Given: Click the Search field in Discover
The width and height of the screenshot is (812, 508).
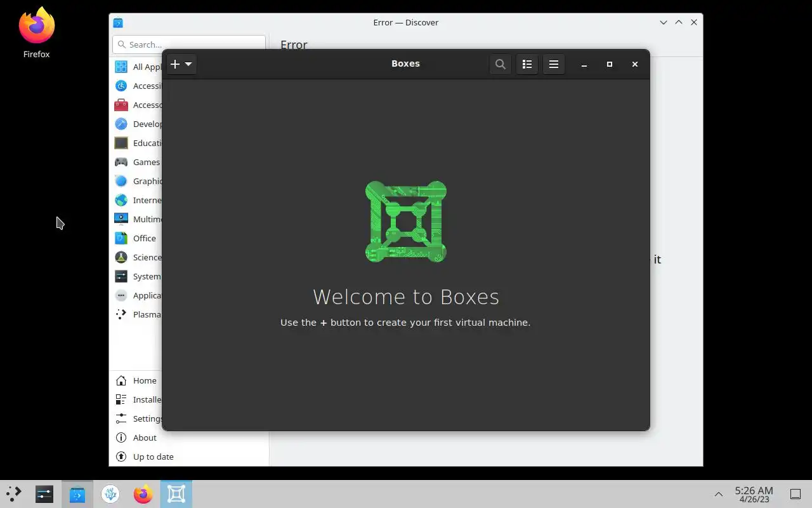Looking at the screenshot, I should pos(189,44).
